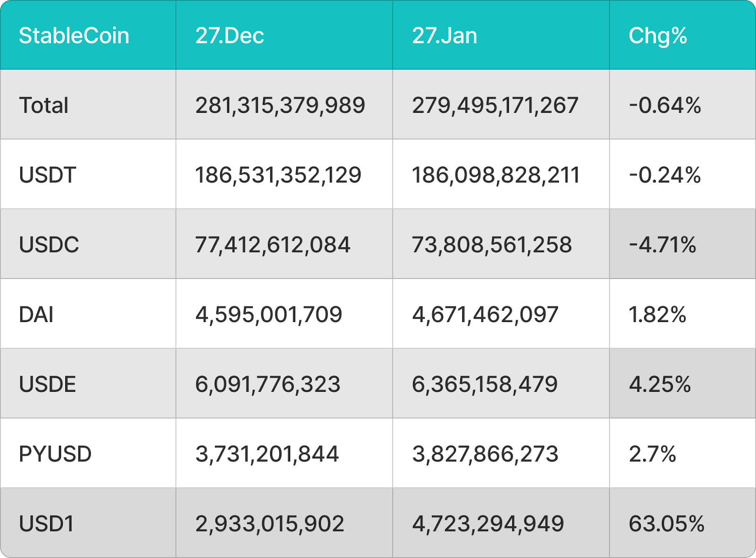756x558 pixels.
Task: Click the USD1 27.Jan value 4,723,294,949
Action: pos(488,524)
